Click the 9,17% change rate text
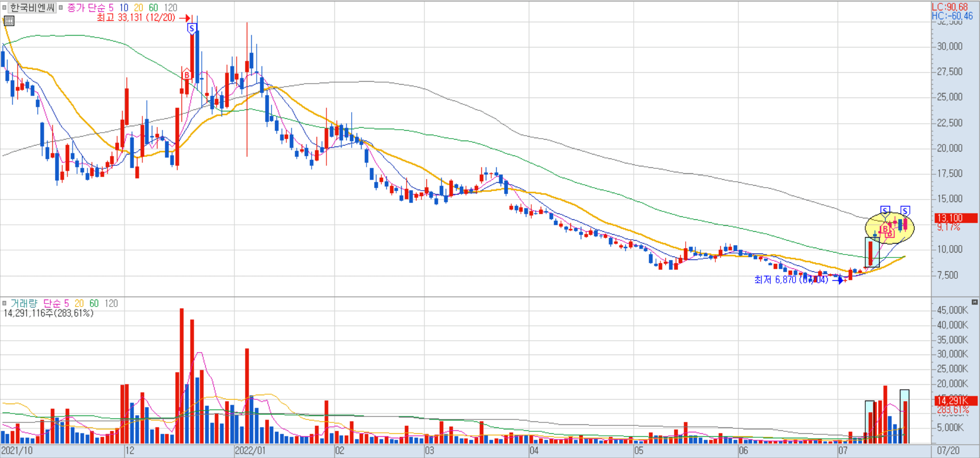980x458 pixels. pyautogui.click(x=949, y=227)
